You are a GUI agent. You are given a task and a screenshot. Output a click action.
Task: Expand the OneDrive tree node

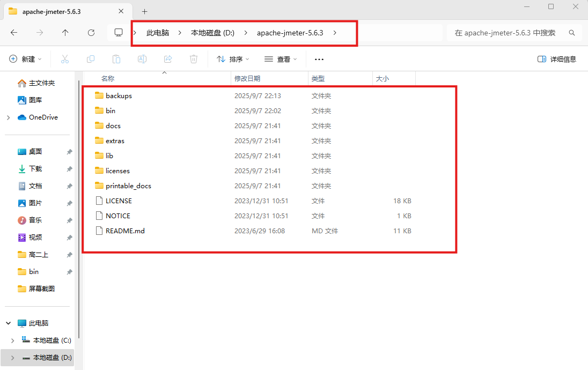click(x=8, y=117)
